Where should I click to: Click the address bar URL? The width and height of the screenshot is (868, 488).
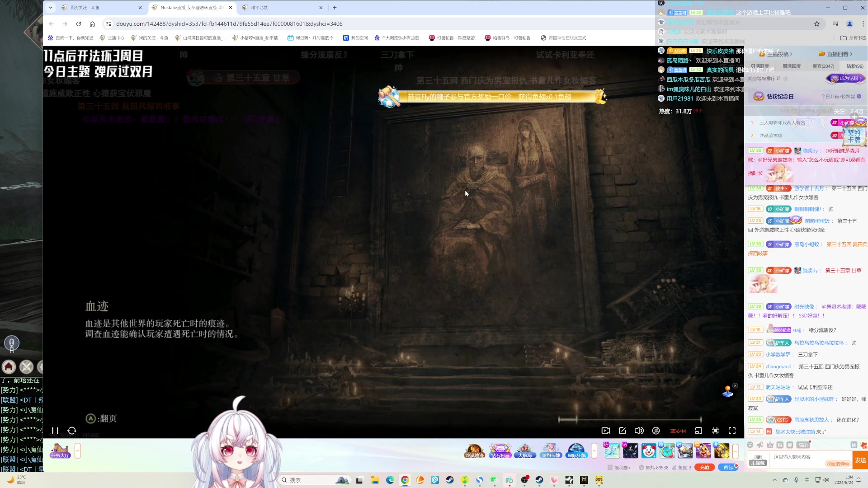tap(229, 23)
